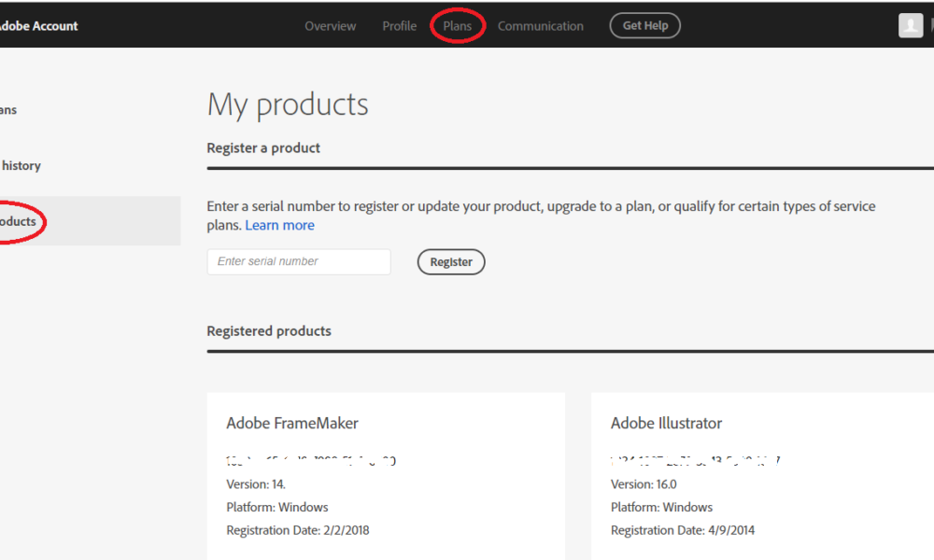The height and width of the screenshot is (560, 934).
Task: Click the FrameMaker serial number text
Action: tap(313, 460)
